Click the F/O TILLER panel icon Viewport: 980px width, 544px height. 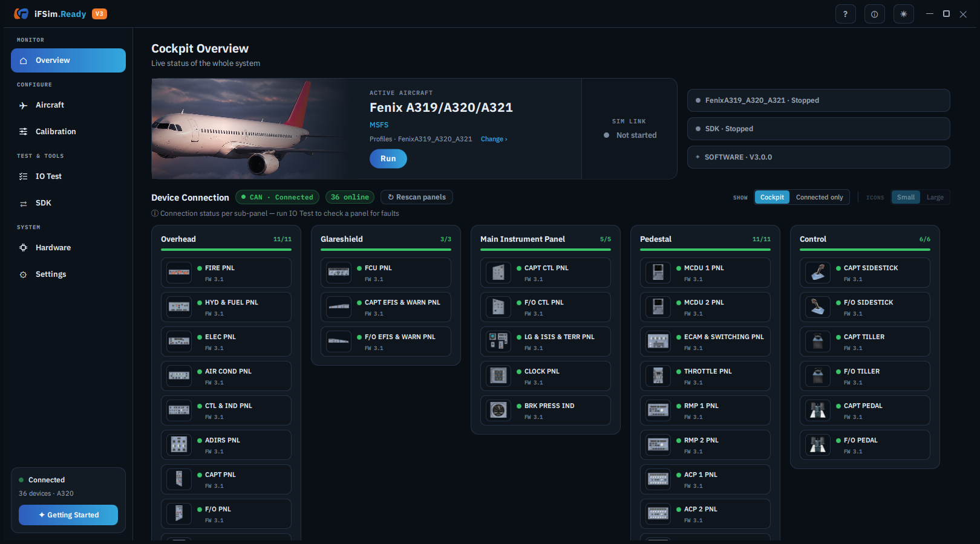pos(818,376)
